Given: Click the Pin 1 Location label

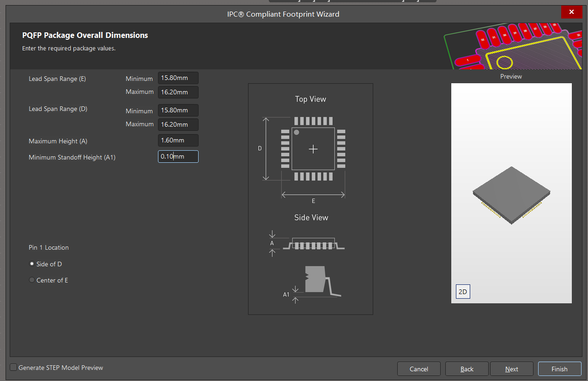Looking at the screenshot, I should (x=48, y=247).
